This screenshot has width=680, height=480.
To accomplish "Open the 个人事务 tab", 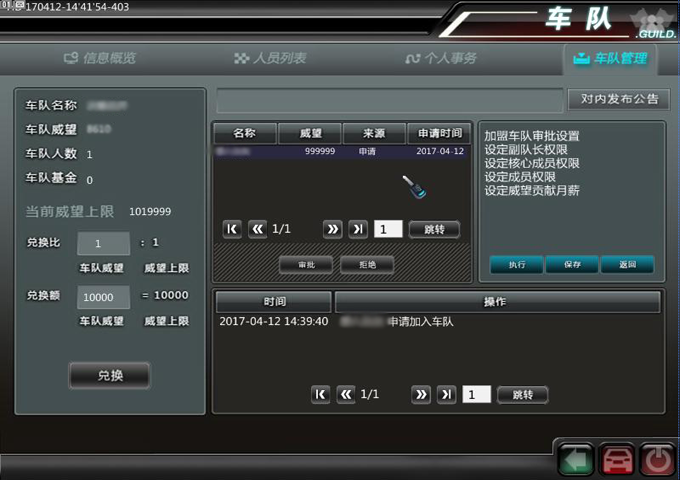I will coord(441,58).
